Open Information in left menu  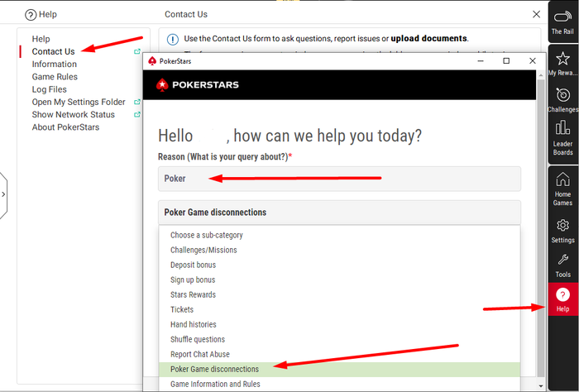pyautogui.click(x=55, y=65)
